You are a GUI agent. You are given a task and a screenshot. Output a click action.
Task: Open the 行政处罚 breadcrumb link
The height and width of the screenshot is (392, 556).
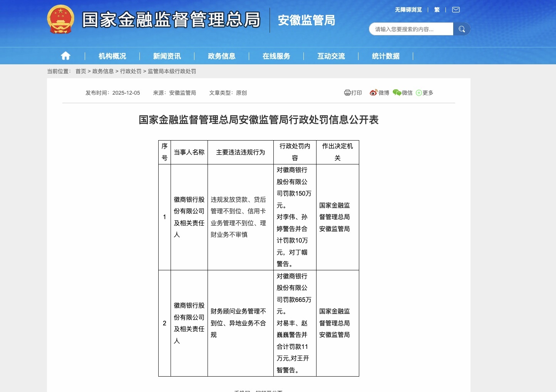pyautogui.click(x=131, y=71)
